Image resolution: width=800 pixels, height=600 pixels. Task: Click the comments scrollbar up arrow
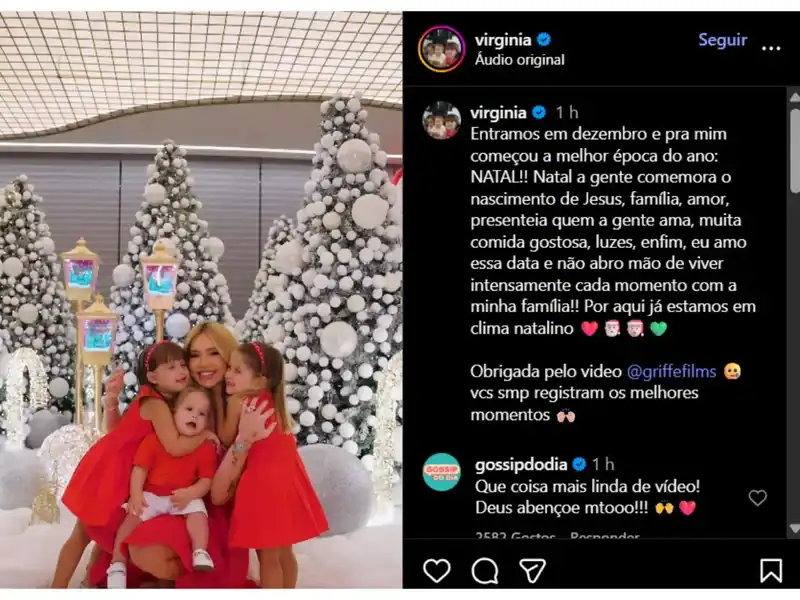[x=794, y=97]
